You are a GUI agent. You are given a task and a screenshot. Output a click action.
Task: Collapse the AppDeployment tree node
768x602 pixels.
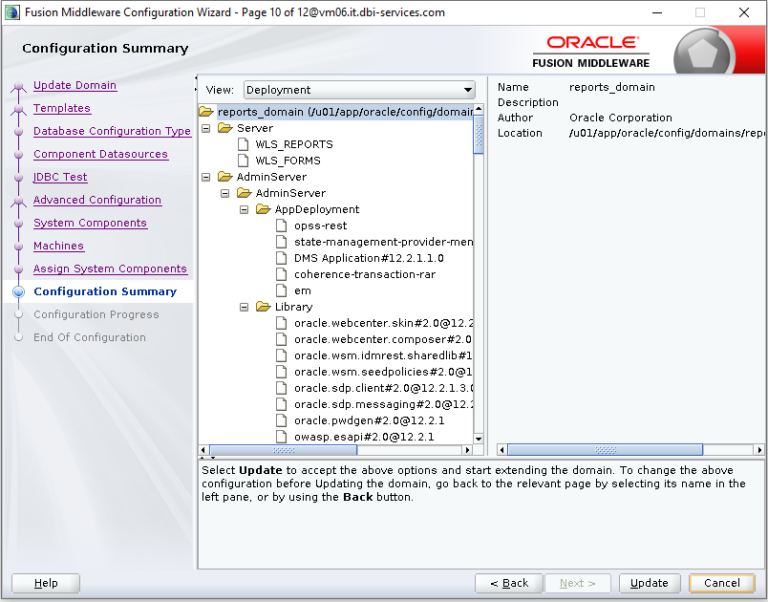click(x=245, y=209)
